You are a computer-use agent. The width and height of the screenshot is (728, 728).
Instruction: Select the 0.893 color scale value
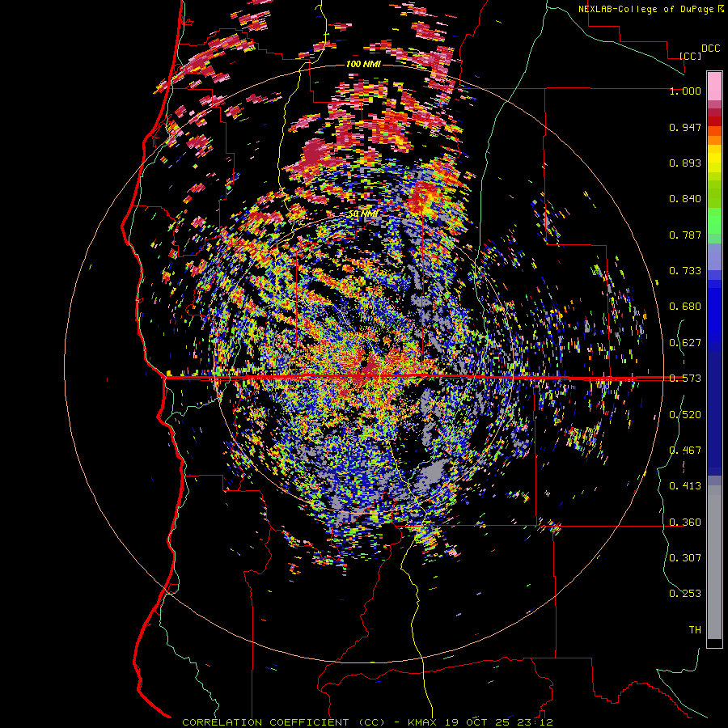(x=685, y=163)
